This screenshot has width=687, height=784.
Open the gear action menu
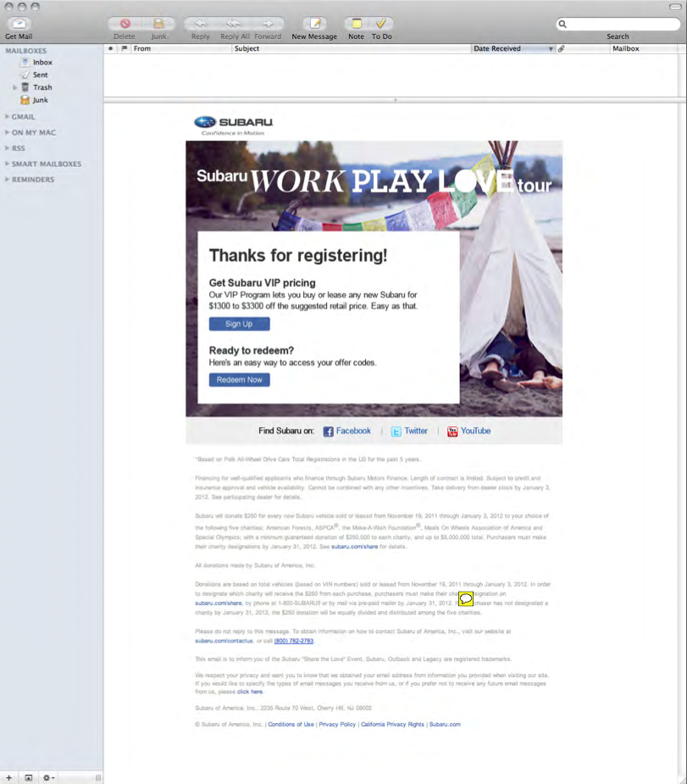coord(48,777)
